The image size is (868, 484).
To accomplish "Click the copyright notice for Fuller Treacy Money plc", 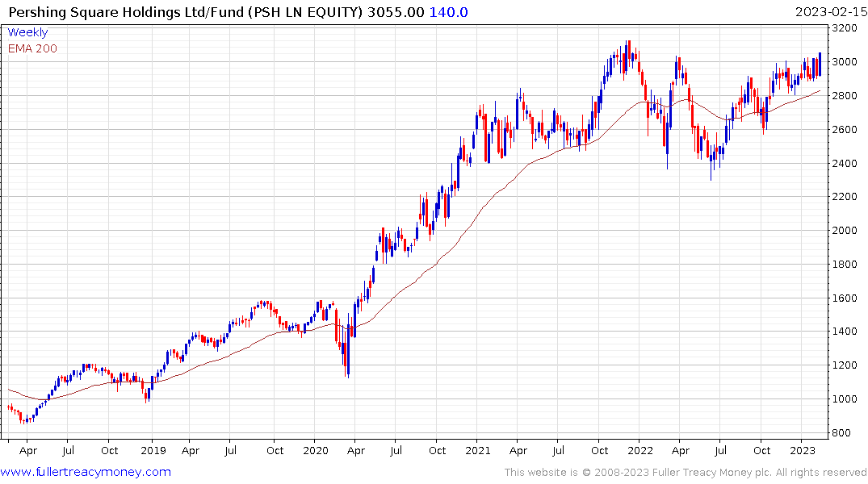I will (686, 473).
